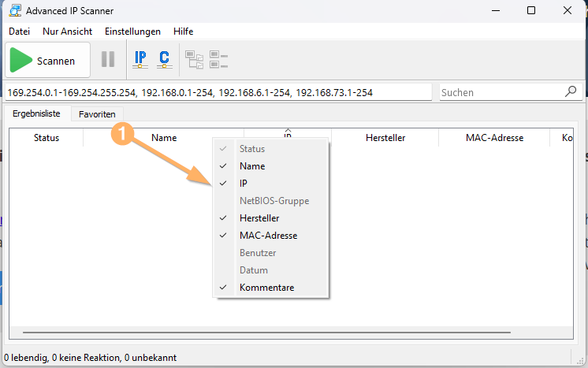Click the magnifier search icon
The image size is (588, 368).
[x=571, y=91]
